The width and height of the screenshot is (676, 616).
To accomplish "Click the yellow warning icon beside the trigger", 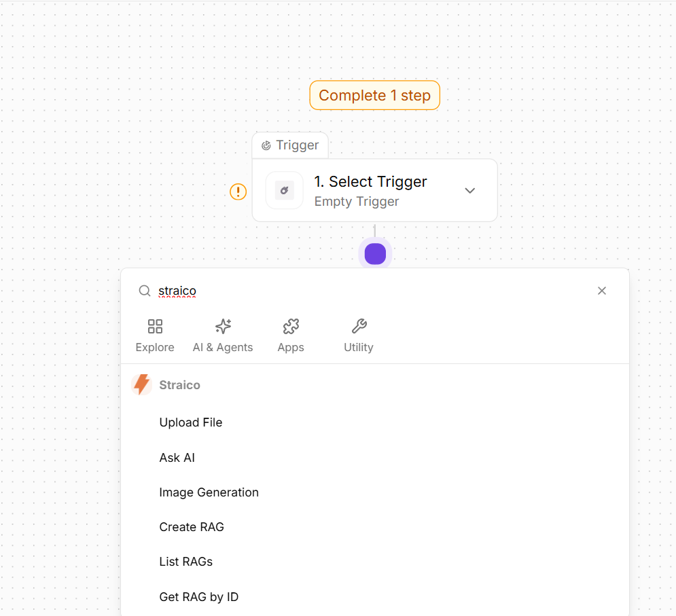I will pos(238,192).
